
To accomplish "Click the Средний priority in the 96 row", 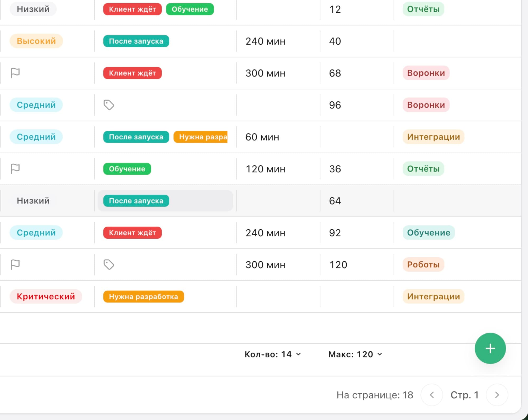I will [36, 105].
